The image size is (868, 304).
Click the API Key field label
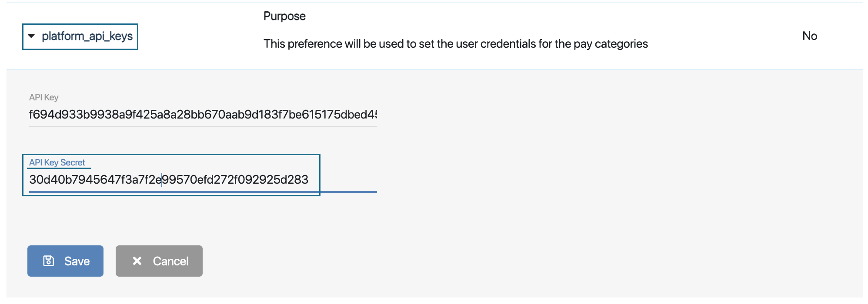tap(43, 97)
